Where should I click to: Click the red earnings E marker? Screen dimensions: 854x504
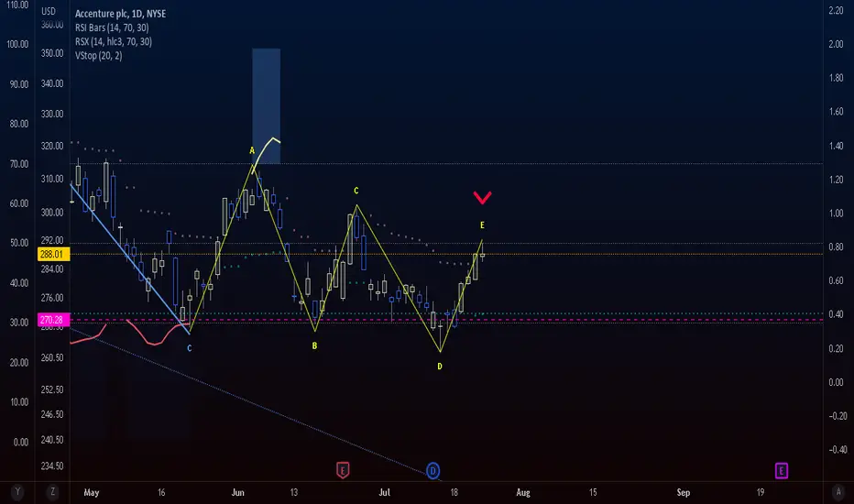(x=343, y=470)
